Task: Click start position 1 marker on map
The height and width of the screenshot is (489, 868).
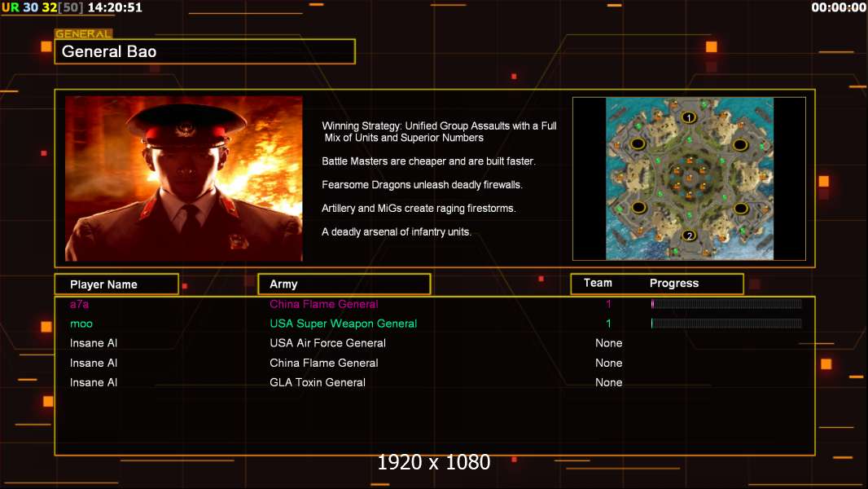Action: coord(689,117)
